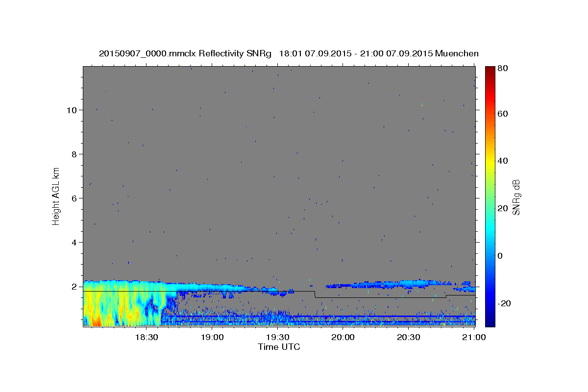Click the 'SNRg dB' colorbar label
This screenshot has width=588, height=392.
pos(516,197)
